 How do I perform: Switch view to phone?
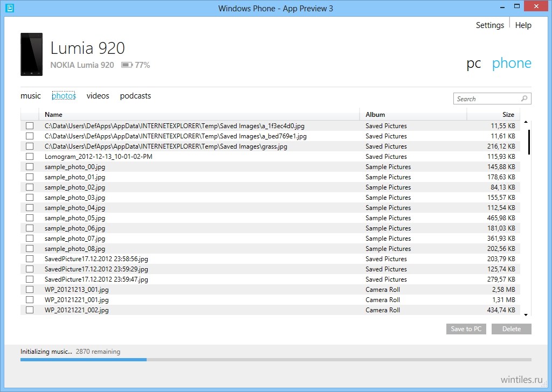pos(512,64)
